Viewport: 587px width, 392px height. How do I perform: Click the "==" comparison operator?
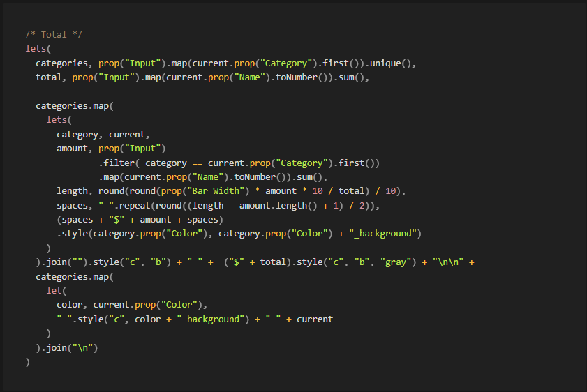tap(198, 163)
